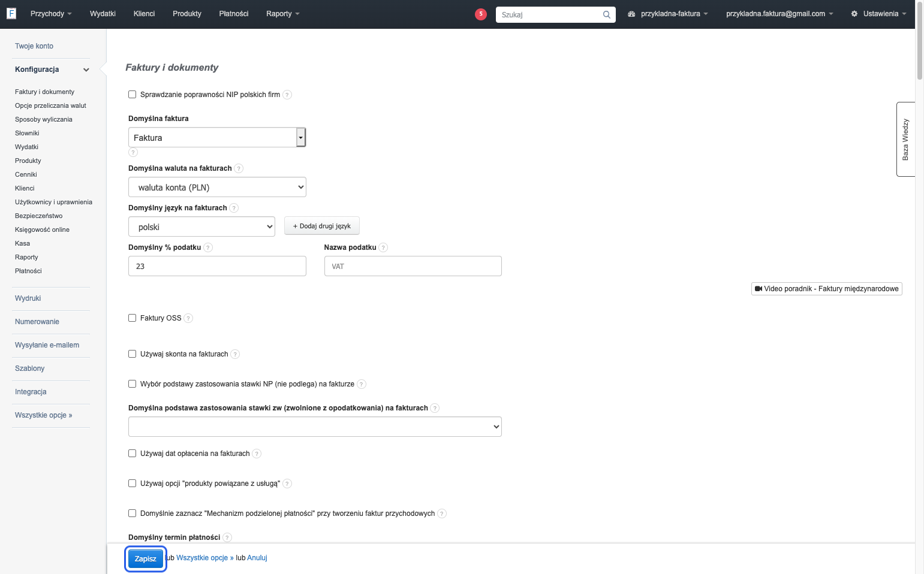924x574 pixels.
Task: Expand the waluta konta (PLN) dropdown
Action: point(217,187)
